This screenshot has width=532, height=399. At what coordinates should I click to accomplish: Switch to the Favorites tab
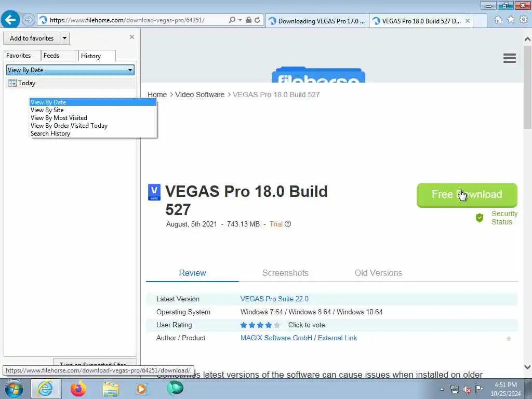pyautogui.click(x=22, y=56)
